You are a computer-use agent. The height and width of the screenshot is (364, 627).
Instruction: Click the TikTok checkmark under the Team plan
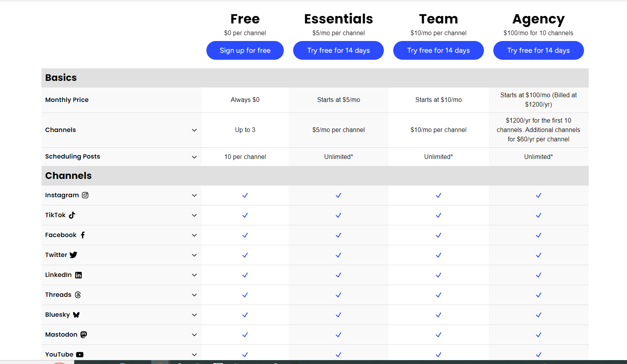(439, 215)
